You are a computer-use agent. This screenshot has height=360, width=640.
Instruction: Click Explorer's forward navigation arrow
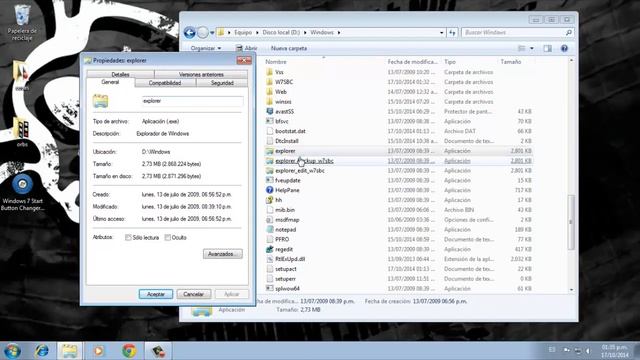202,33
